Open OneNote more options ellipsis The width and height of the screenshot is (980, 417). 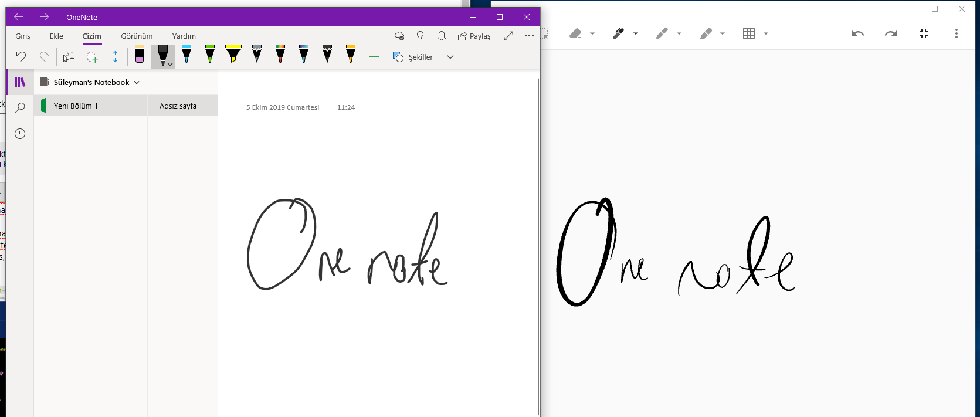pos(529,36)
